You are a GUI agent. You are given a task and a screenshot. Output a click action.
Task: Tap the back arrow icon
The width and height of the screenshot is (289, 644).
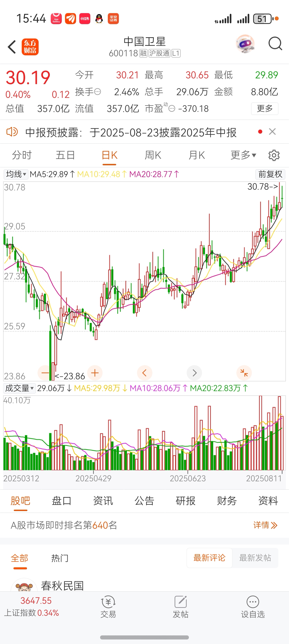click(x=12, y=47)
